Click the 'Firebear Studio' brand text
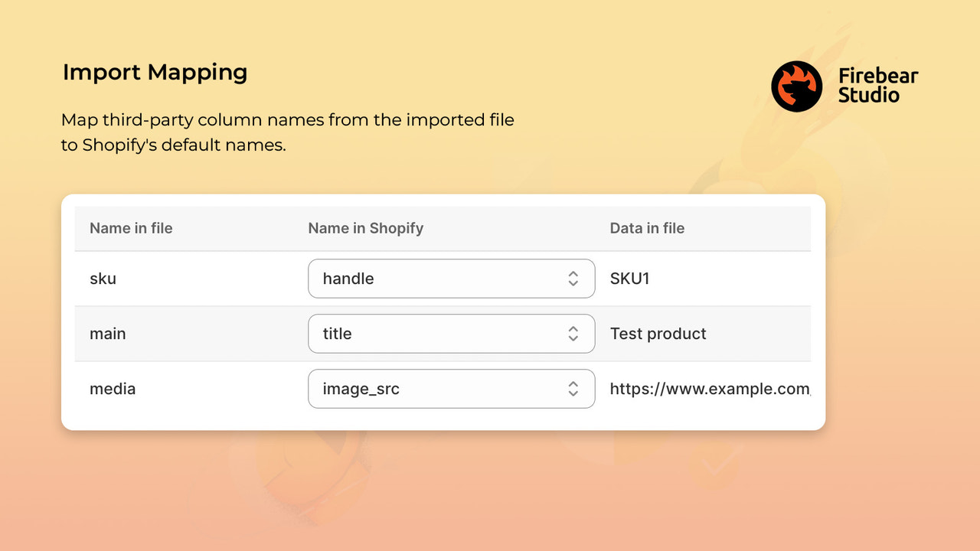 coord(877,86)
